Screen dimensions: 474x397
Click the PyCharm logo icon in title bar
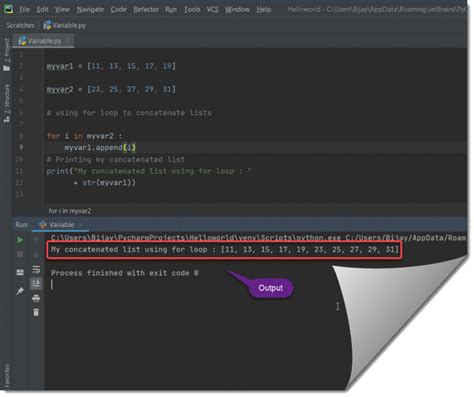[x=8, y=9]
